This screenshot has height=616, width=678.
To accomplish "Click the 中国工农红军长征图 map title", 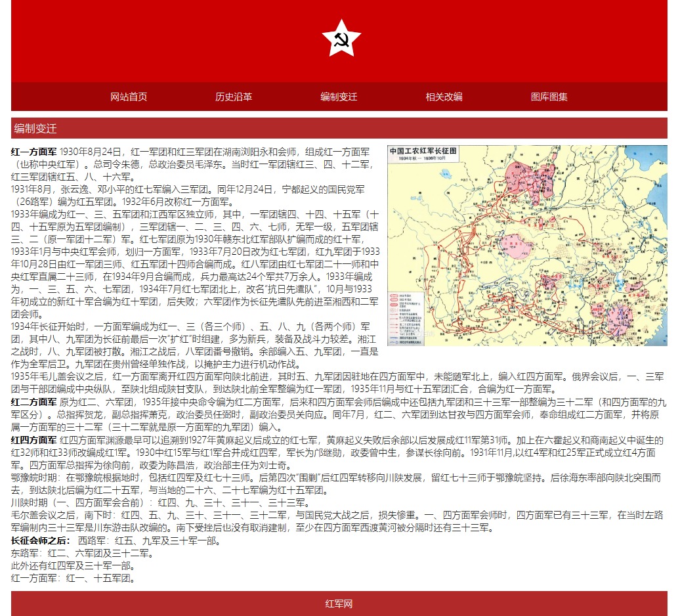I will [x=424, y=151].
